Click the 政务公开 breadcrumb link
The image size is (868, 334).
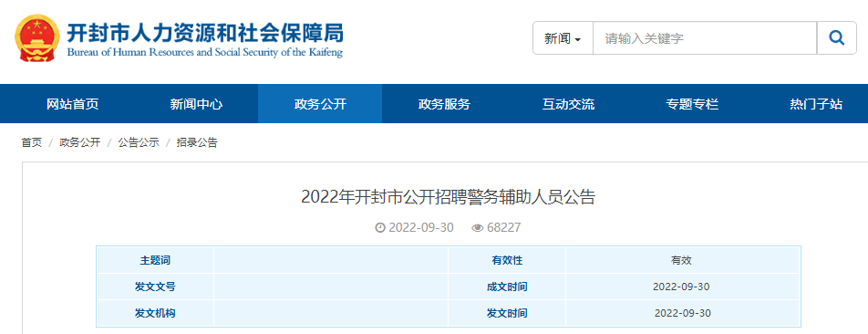coord(79,143)
